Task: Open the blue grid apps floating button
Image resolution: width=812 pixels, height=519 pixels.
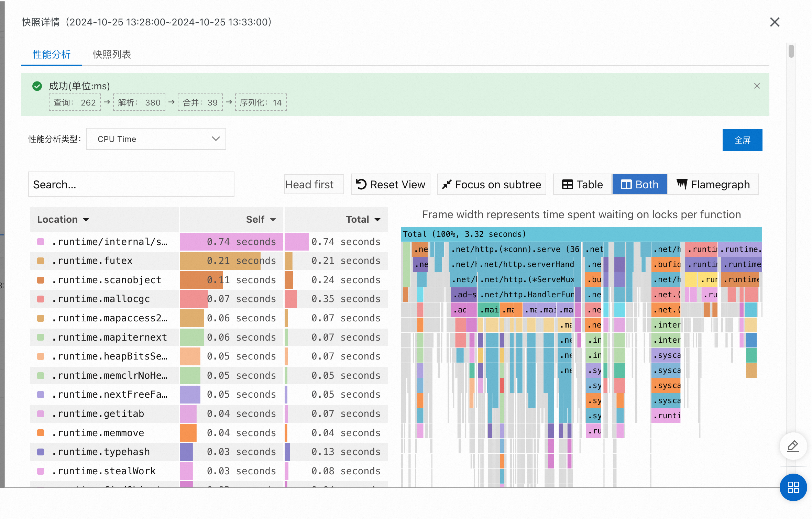Action: click(793, 487)
